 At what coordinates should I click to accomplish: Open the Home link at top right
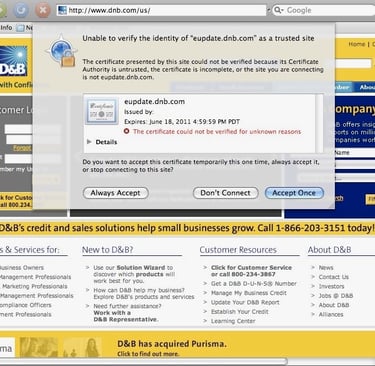pyautogui.click(x=356, y=44)
